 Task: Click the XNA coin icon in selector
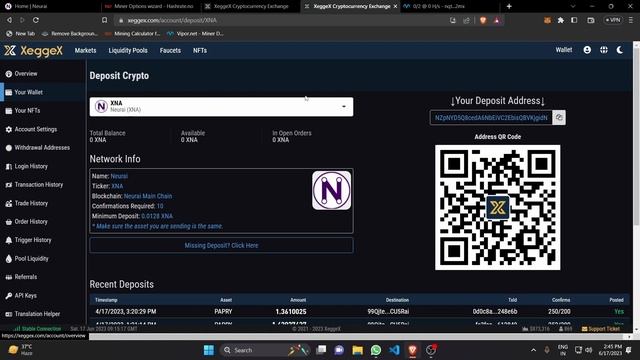[x=101, y=107]
